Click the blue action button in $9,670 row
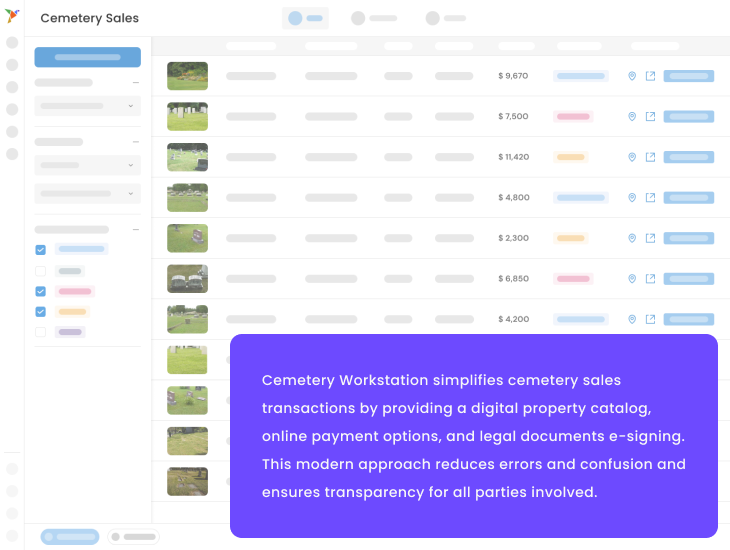 689,76
